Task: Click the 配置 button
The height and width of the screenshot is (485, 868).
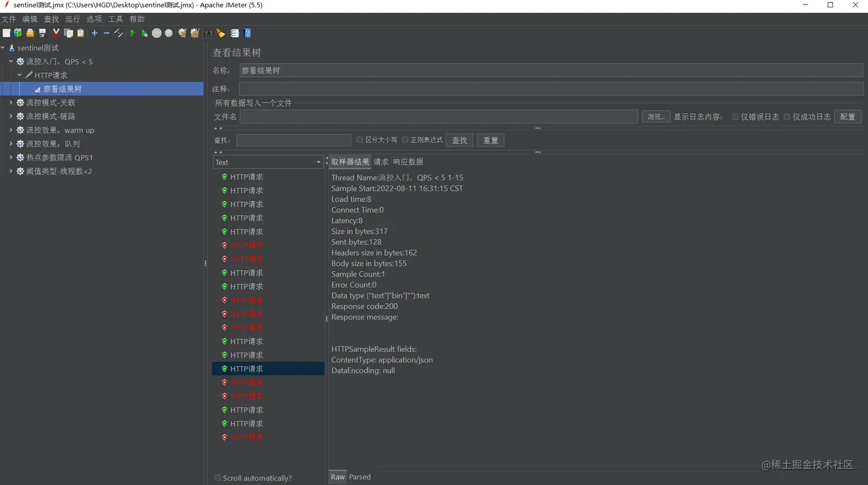Action: pyautogui.click(x=848, y=117)
